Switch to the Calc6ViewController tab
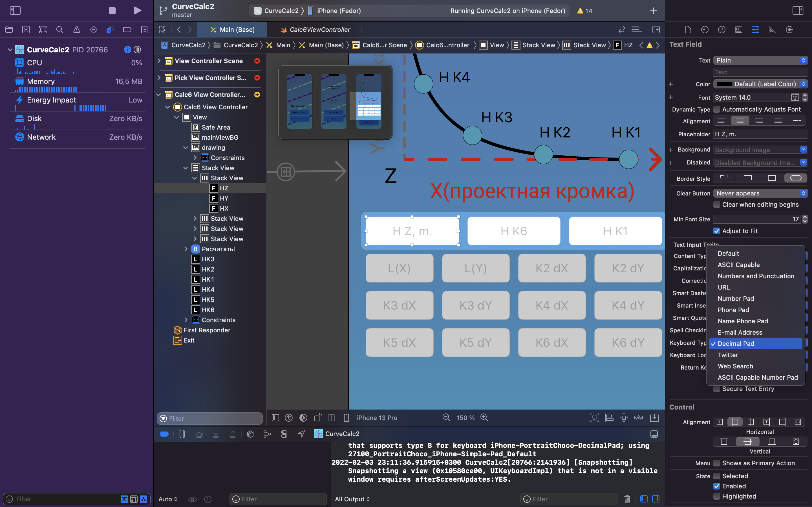 coord(319,30)
